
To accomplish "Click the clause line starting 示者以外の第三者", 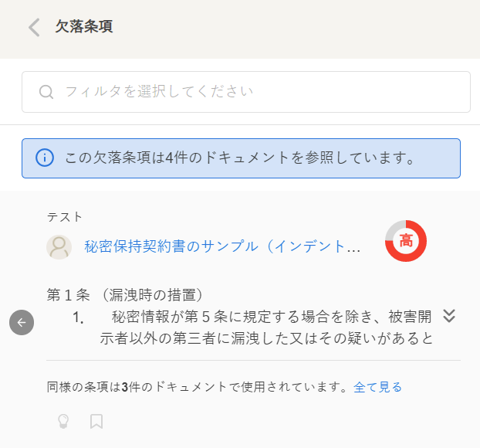I will pyautogui.click(x=265, y=338).
